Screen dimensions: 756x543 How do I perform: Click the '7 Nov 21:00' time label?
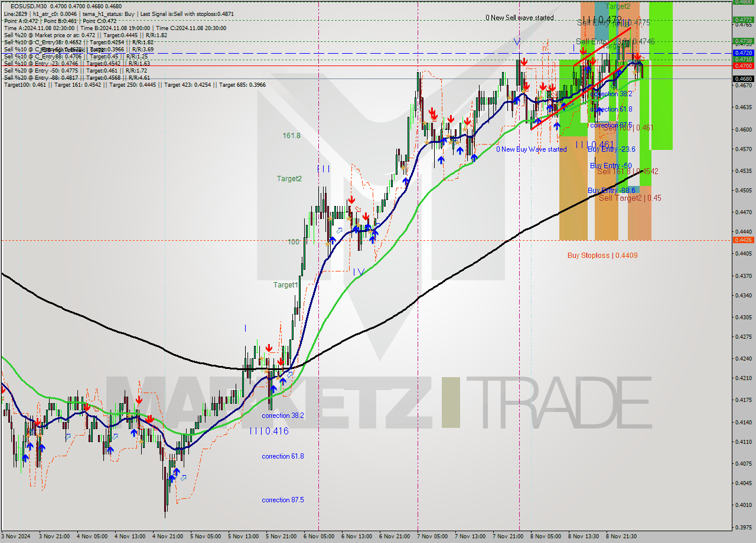(x=508, y=537)
